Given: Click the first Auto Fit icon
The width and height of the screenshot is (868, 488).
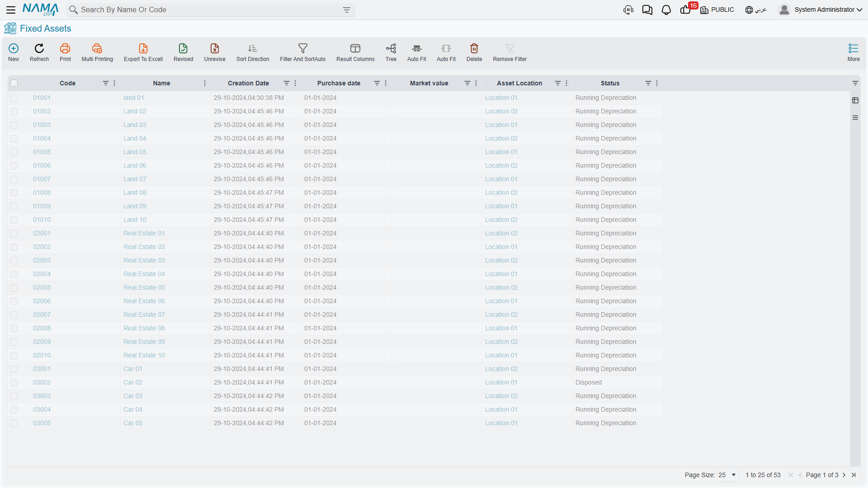Looking at the screenshot, I should (417, 48).
